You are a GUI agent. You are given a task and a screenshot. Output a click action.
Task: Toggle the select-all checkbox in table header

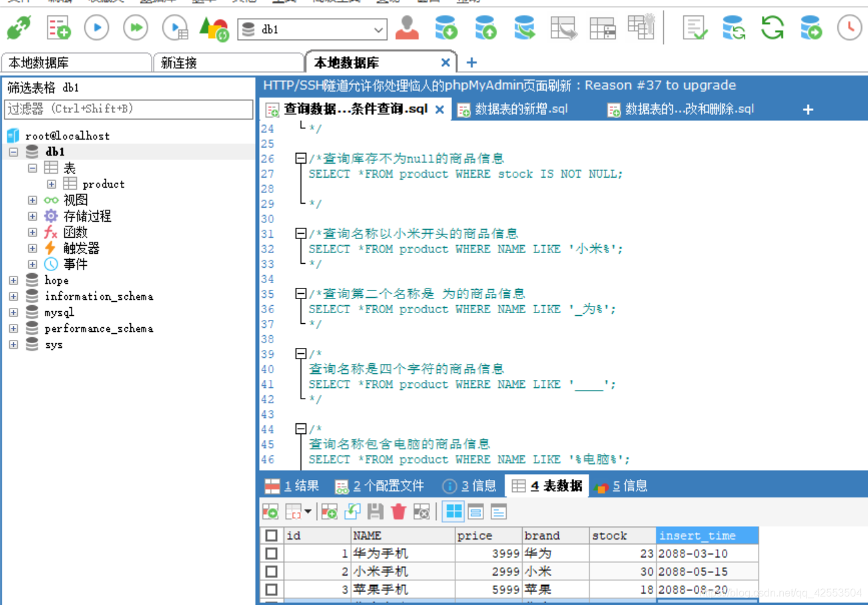271,535
